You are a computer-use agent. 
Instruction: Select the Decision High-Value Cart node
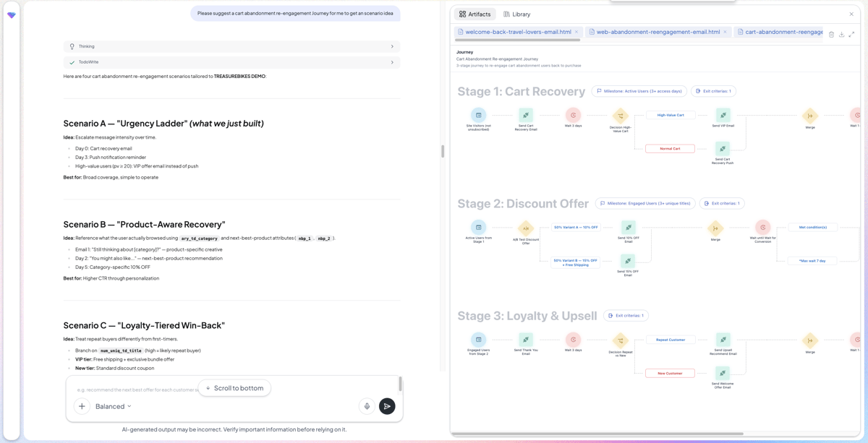pos(621,115)
